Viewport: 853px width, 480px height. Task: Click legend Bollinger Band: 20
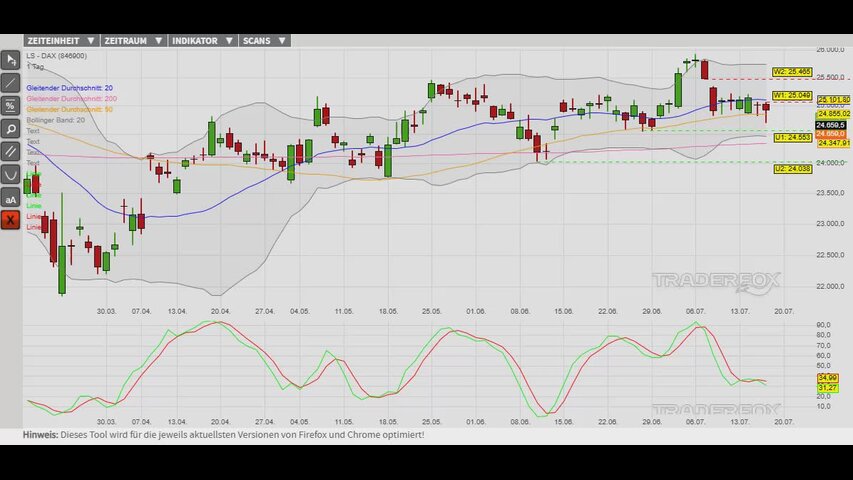pos(55,120)
